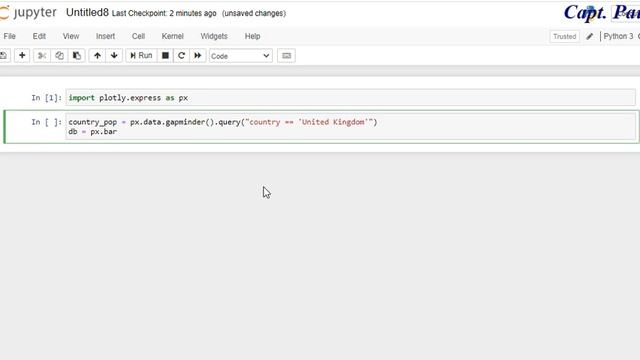Open the File menu
This screenshot has height=360, width=640.
click(x=9, y=36)
